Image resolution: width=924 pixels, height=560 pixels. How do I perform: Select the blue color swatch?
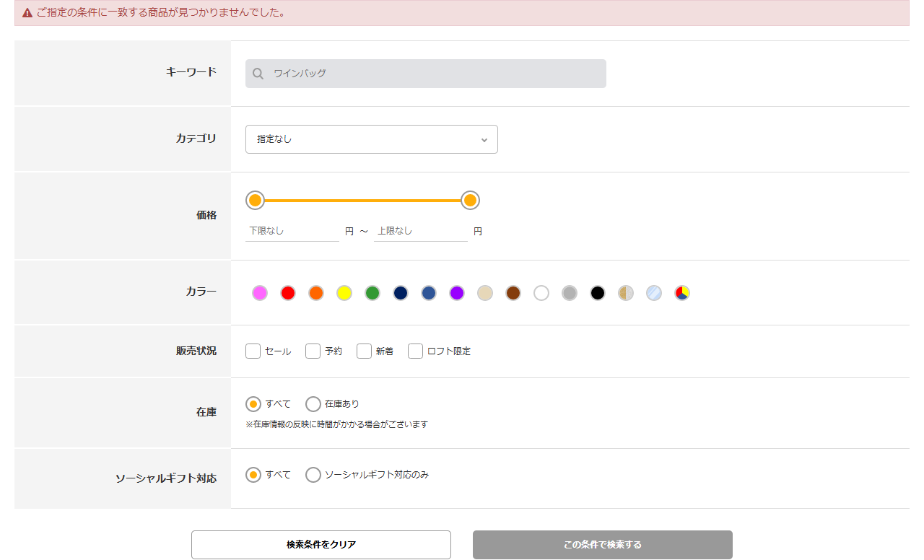click(x=429, y=293)
